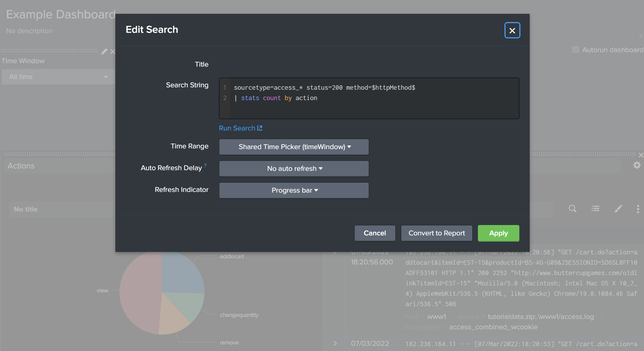Expand the first event row arrow
Viewport: 644px width, 351px height.
point(335,252)
